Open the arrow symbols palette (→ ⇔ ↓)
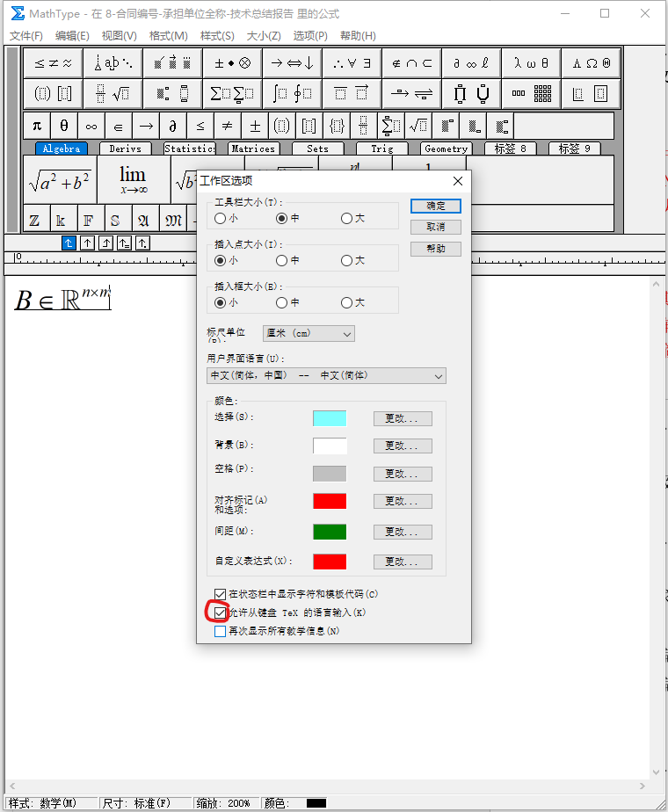This screenshot has height=812, width=668. 292,63
